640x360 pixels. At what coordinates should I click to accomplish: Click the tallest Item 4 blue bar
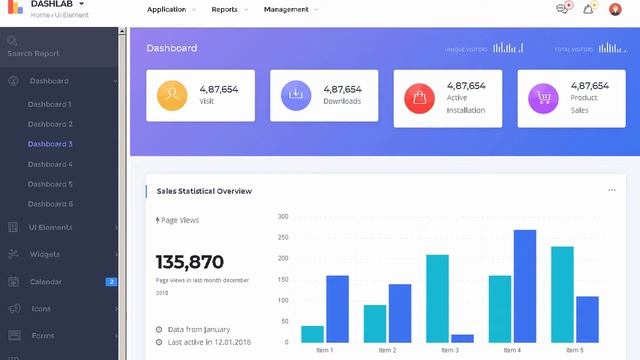click(524, 286)
